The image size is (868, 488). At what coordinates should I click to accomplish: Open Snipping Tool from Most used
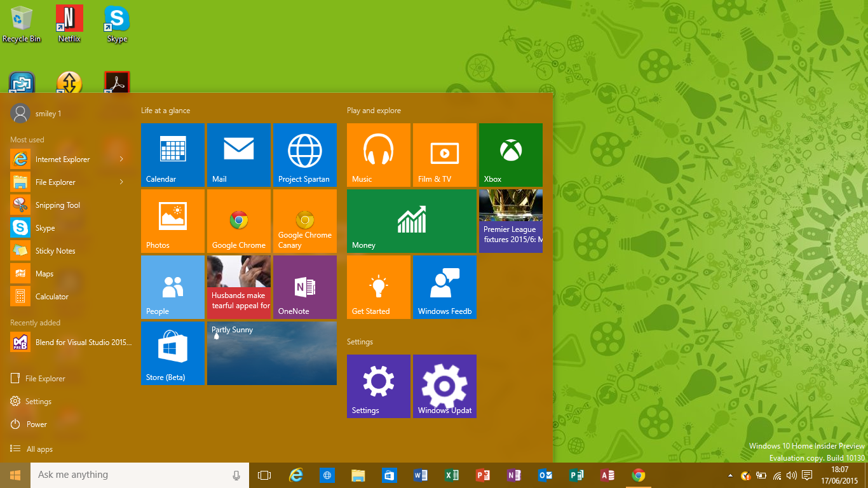[x=69, y=205]
